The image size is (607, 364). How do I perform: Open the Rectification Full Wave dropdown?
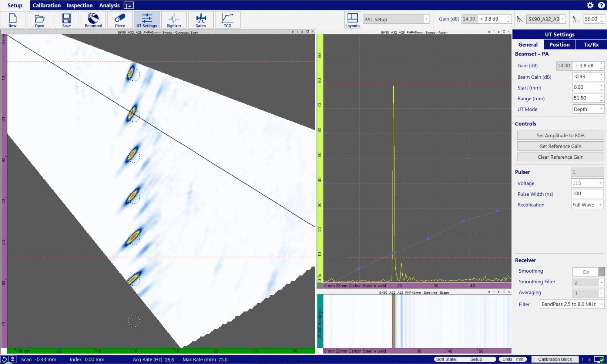click(587, 205)
